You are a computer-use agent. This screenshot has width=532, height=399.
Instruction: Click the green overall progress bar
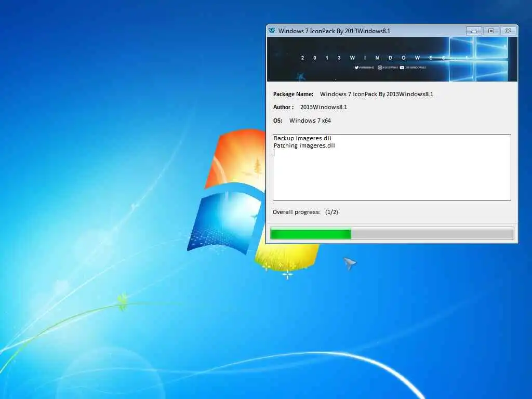392,234
